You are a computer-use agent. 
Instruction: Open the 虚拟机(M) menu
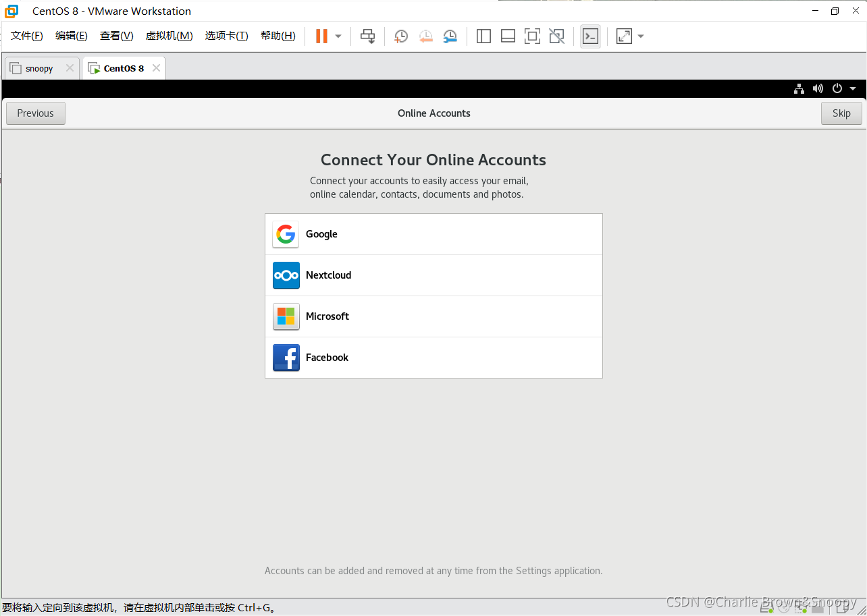[169, 36]
